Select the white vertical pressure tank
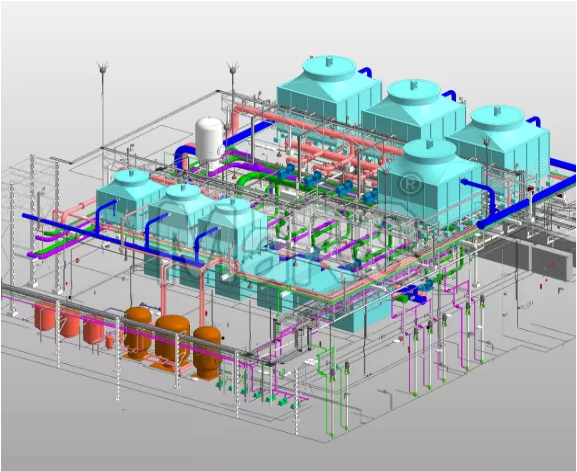The image size is (577, 472). (x=209, y=142)
